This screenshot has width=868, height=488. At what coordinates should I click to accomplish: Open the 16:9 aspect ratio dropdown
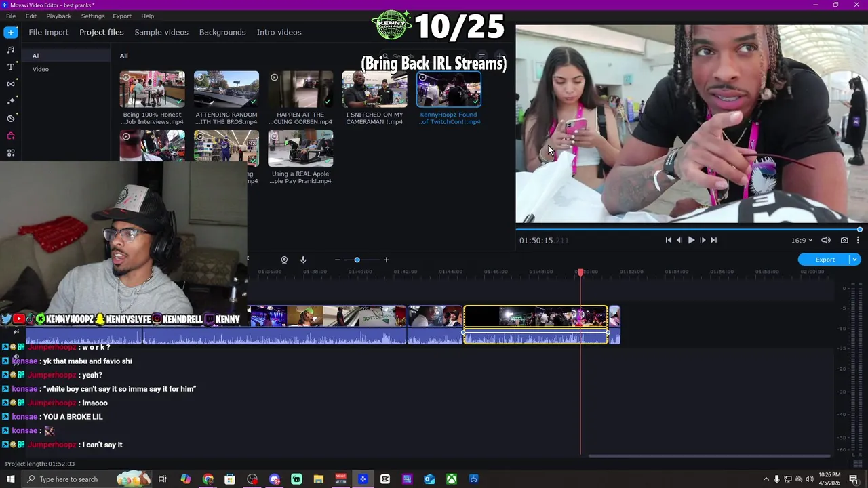(802, 240)
